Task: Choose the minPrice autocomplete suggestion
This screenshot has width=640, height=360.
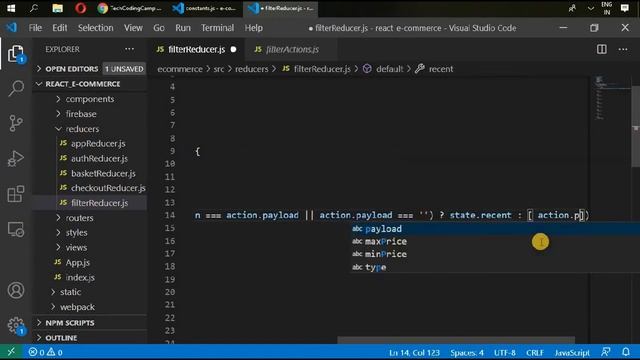Action: tap(495, 254)
